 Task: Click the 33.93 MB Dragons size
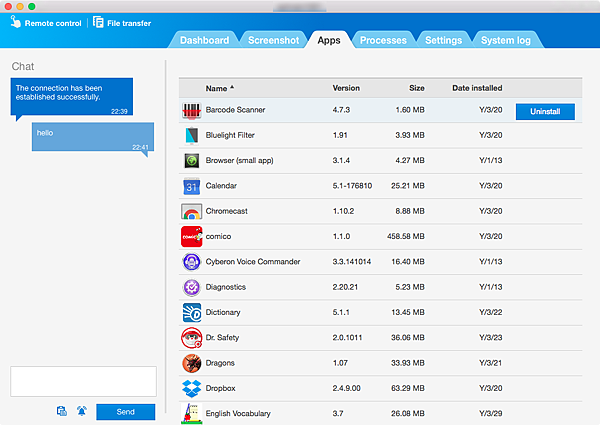coord(408,363)
